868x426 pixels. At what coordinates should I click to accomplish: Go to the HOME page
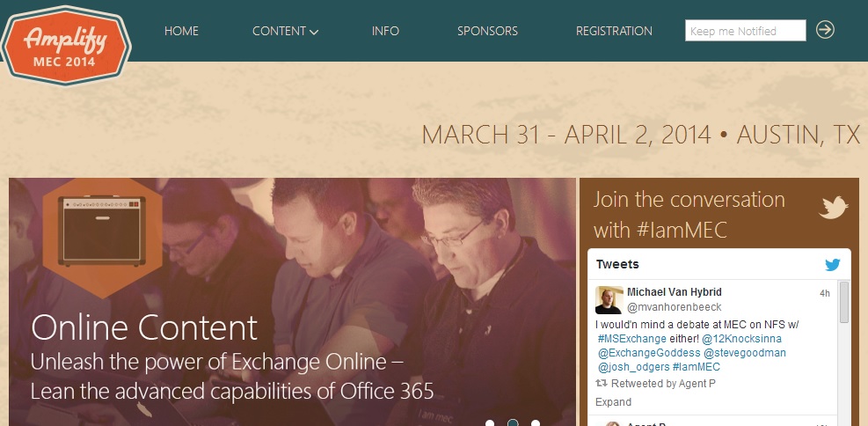[x=181, y=31]
